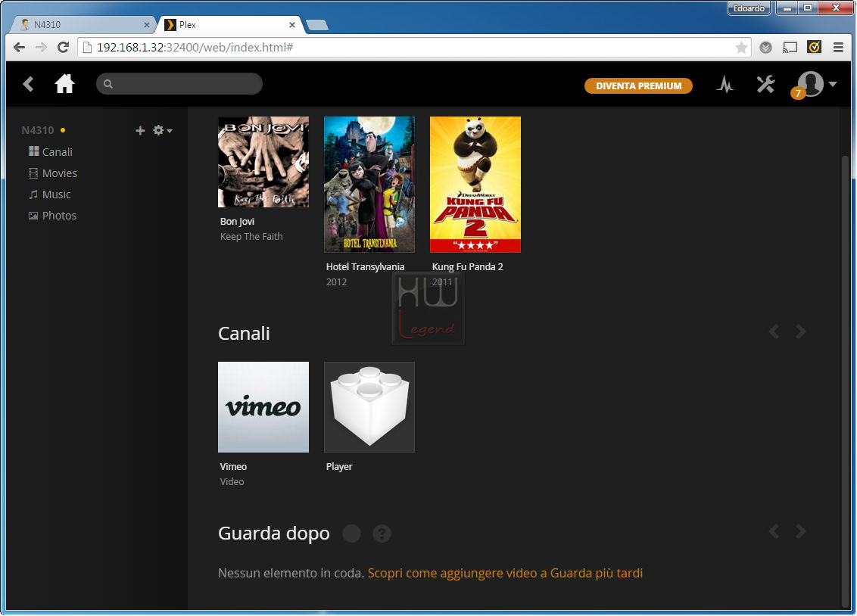The width and height of the screenshot is (857, 616).
Task: Click the Keep The Faith subtitle
Action: pos(251,236)
